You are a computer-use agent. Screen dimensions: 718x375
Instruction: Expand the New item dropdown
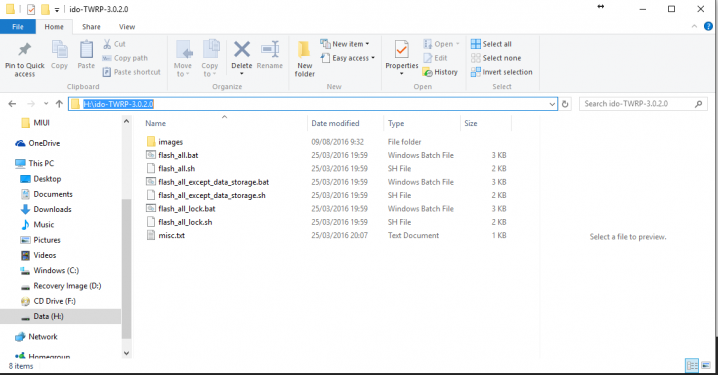click(x=344, y=44)
